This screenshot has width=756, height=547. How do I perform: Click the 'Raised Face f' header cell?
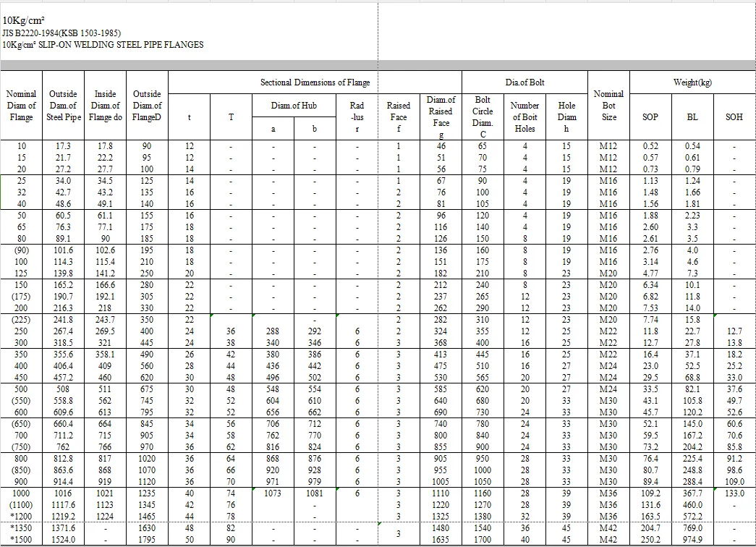click(399, 117)
